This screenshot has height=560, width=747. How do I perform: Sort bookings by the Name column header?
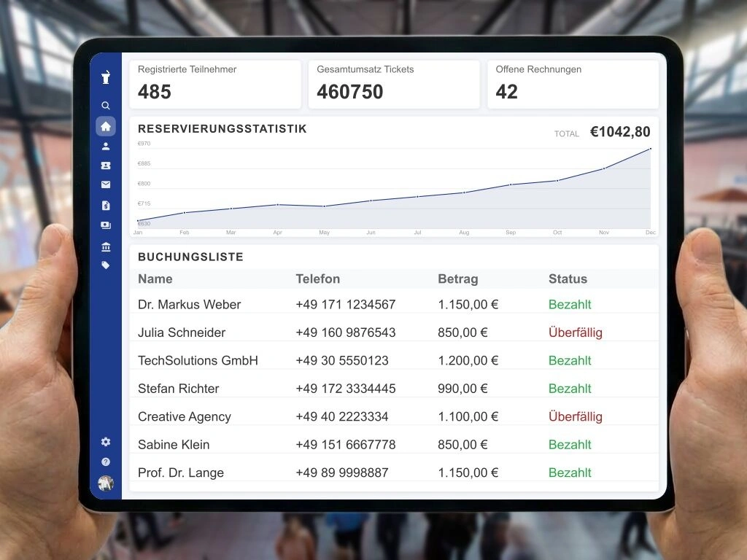(155, 279)
